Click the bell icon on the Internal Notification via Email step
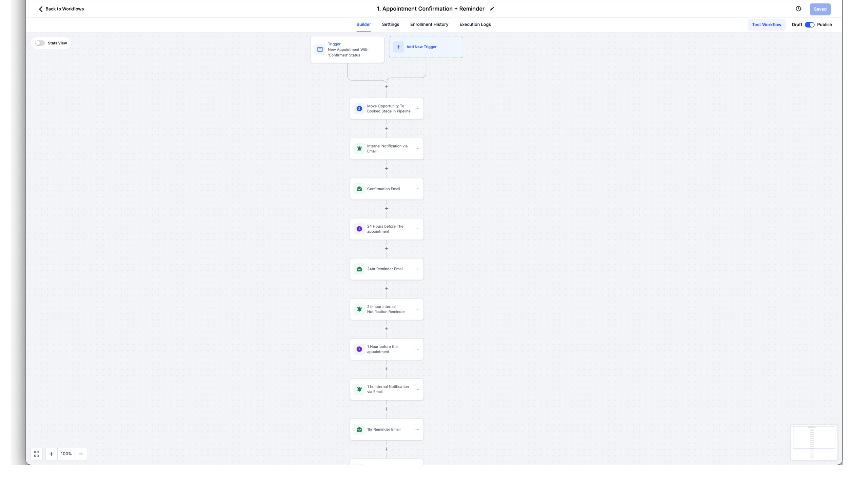 pos(359,149)
